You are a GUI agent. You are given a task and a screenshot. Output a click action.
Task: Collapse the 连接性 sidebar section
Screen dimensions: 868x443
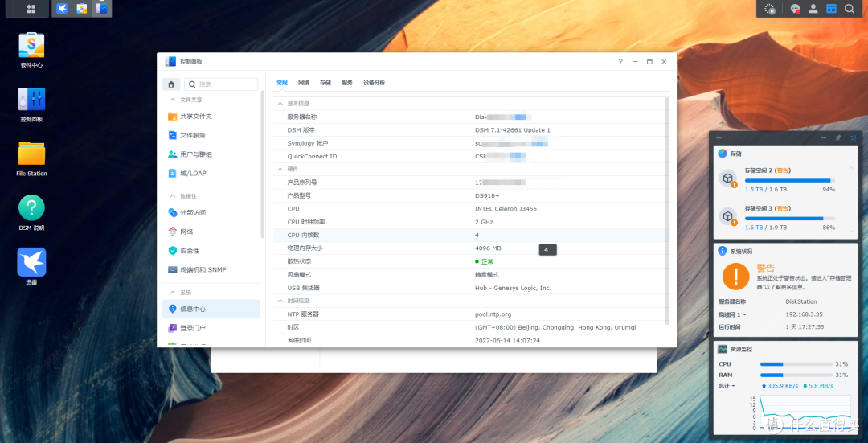[172, 196]
